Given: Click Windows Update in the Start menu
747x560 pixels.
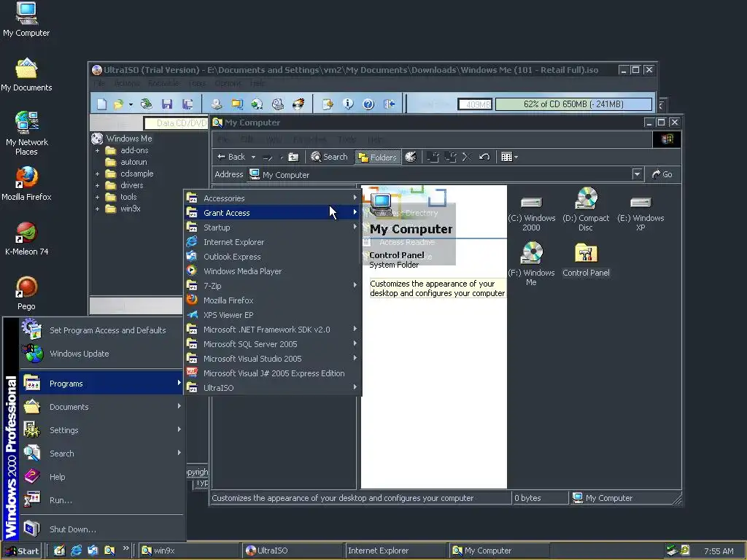Looking at the screenshot, I should pyautogui.click(x=101, y=354).
